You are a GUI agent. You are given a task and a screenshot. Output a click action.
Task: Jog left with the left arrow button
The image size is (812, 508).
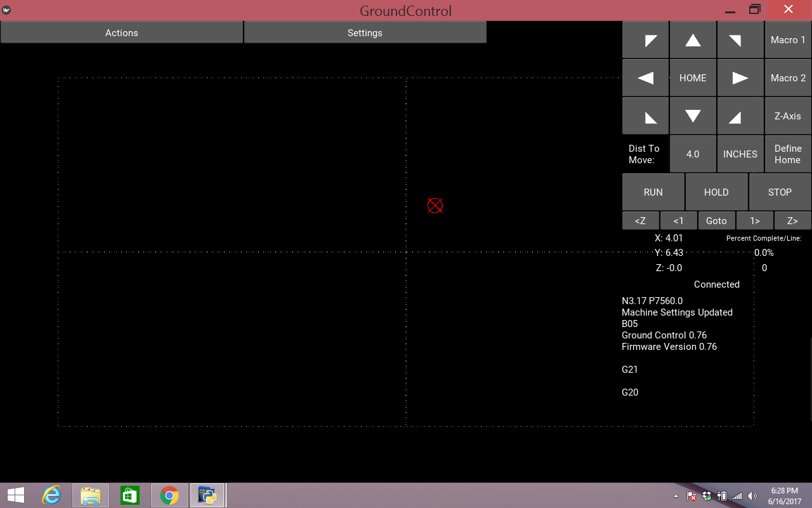[x=645, y=77]
